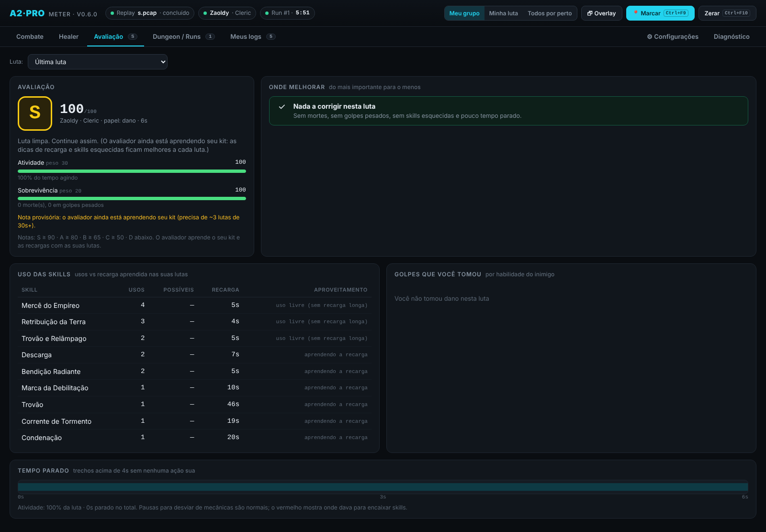Select Minha luta scope

coord(503,13)
